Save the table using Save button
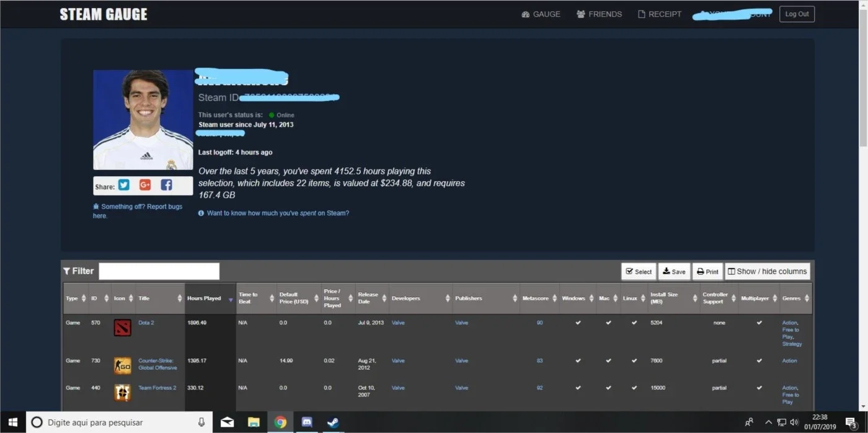 click(x=674, y=272)
